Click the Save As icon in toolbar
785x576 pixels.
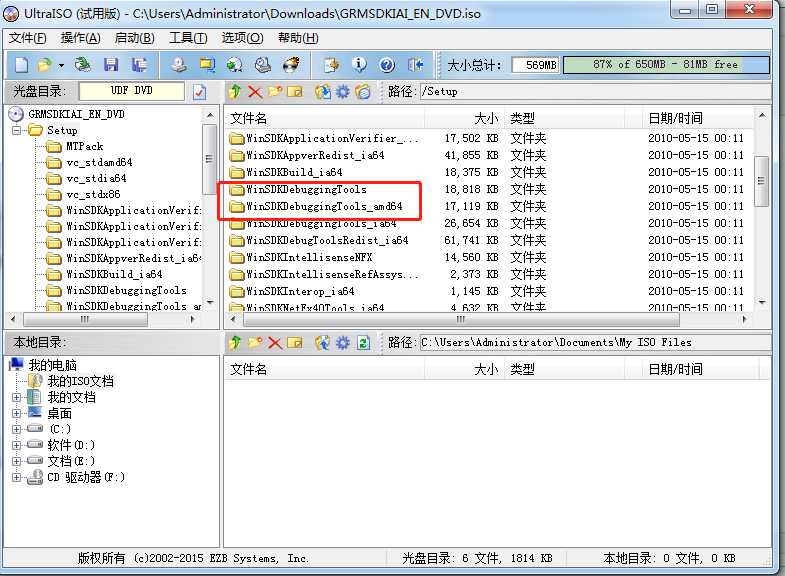coord(139,65)
